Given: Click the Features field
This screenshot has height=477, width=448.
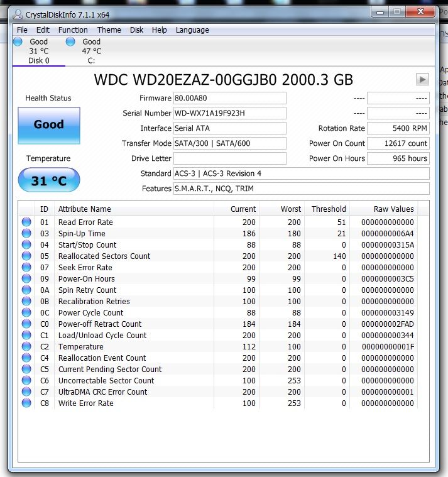Looking at the screenshot, I should click(301, 189).
